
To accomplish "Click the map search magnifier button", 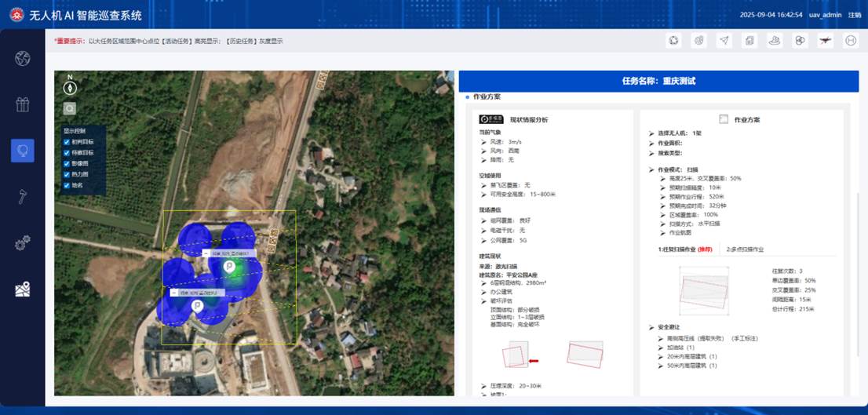I will (x=70, y=109).
